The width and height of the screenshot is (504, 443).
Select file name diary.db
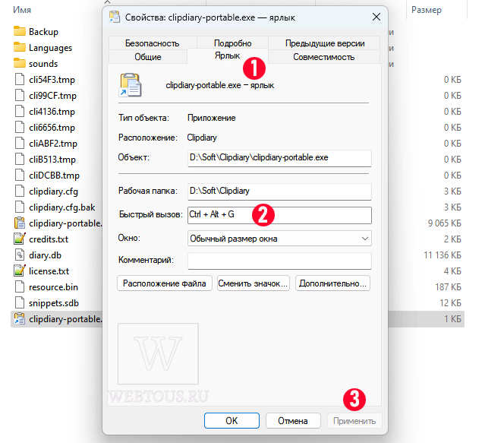click(x=45, y=255)
